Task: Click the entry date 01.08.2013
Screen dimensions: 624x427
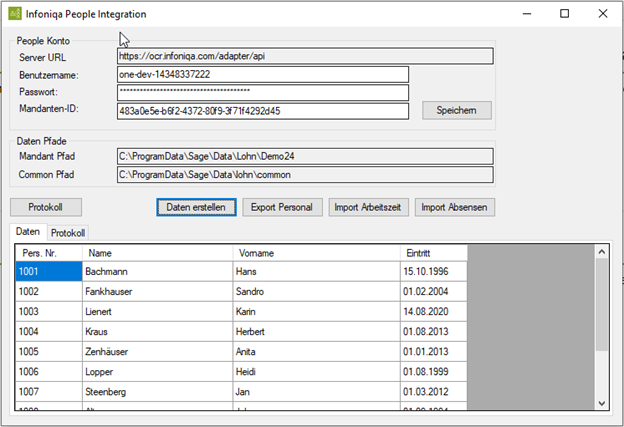Action: 426,331
